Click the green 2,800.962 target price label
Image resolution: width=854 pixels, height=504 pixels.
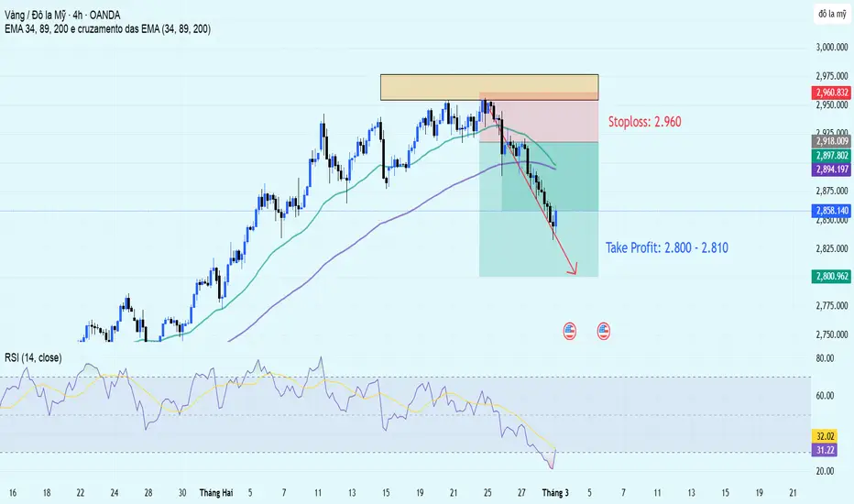(x=832, y=276)
